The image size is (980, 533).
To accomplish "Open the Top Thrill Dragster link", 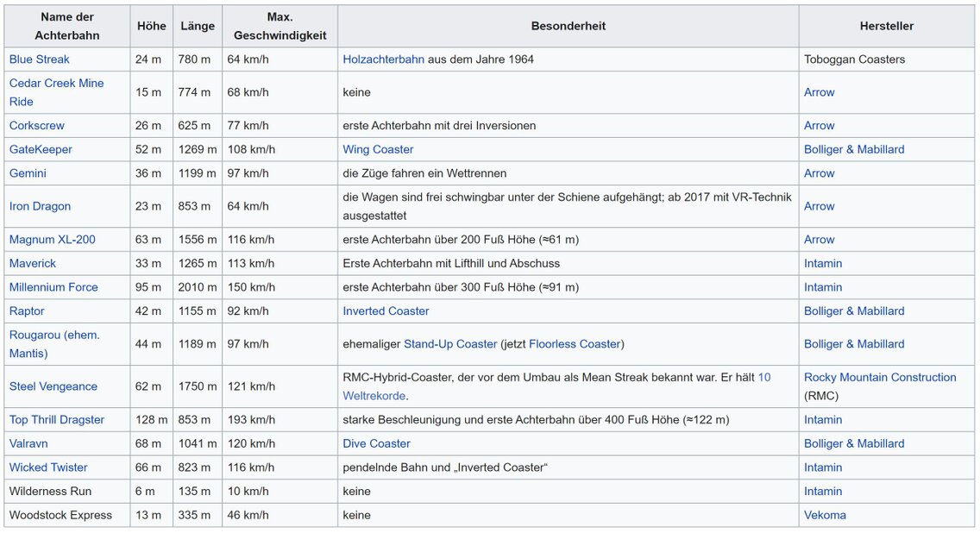I will 57,419.
